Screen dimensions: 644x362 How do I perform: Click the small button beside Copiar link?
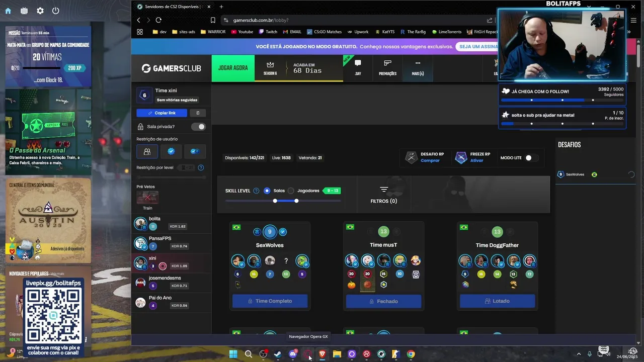point(198,113)
